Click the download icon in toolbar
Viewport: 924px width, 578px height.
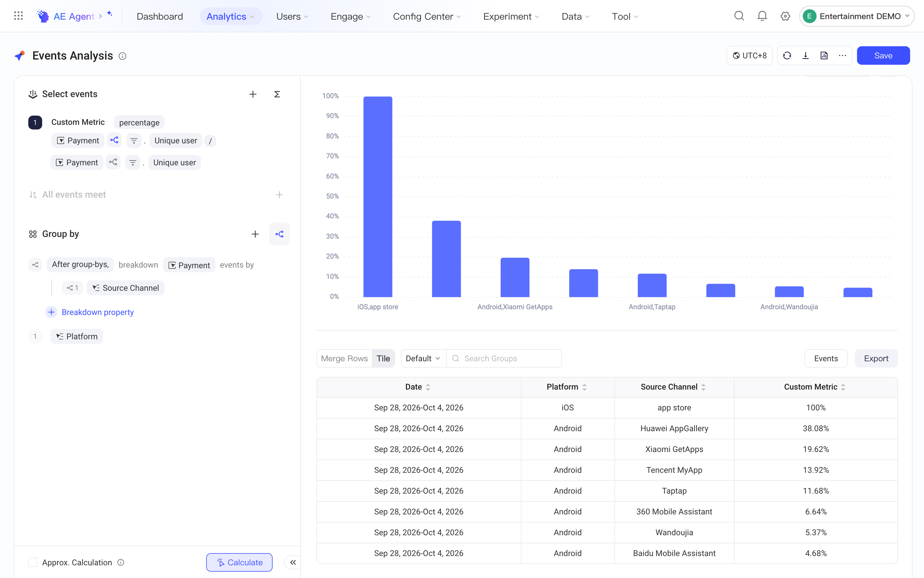806,56
